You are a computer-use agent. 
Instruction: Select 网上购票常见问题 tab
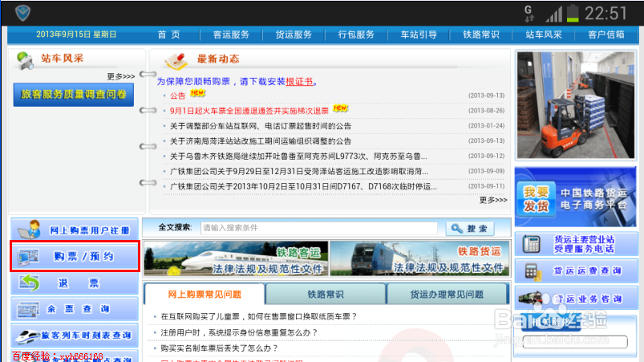pyautogui.click(x=205, y=295)
